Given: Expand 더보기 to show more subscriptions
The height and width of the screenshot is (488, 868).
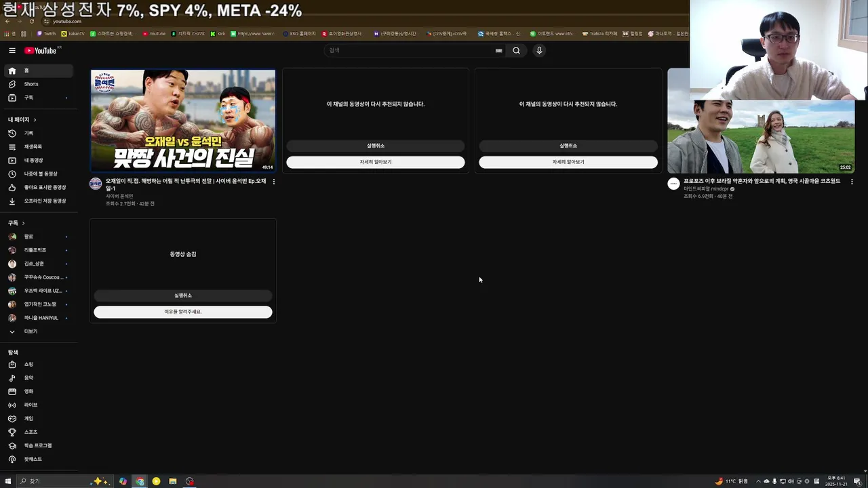Looking at the screenshot, I should 39,331.
